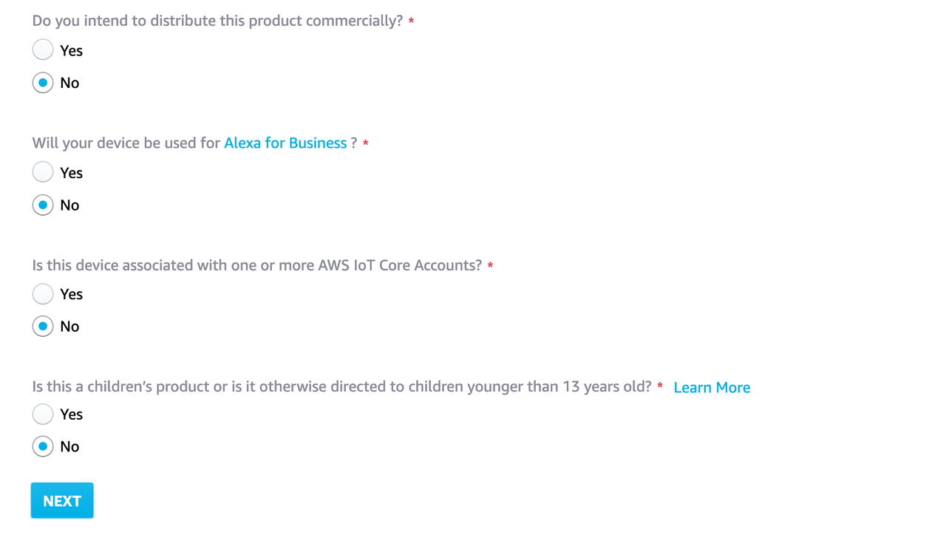
Task: Click the "Yes" label text under AWS IoT question
Action: [71, 294]
